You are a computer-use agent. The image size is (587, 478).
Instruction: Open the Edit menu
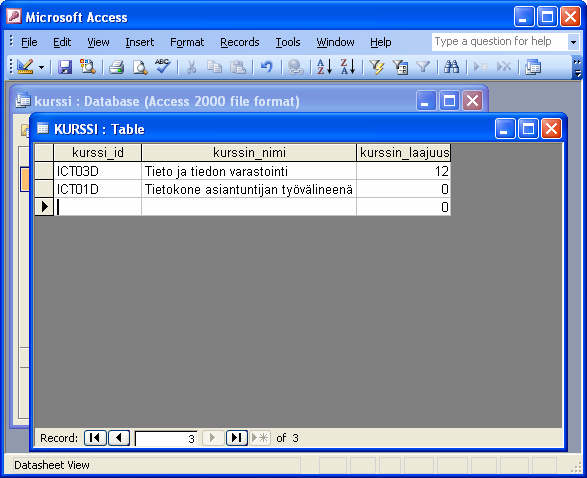pos(62,42)
